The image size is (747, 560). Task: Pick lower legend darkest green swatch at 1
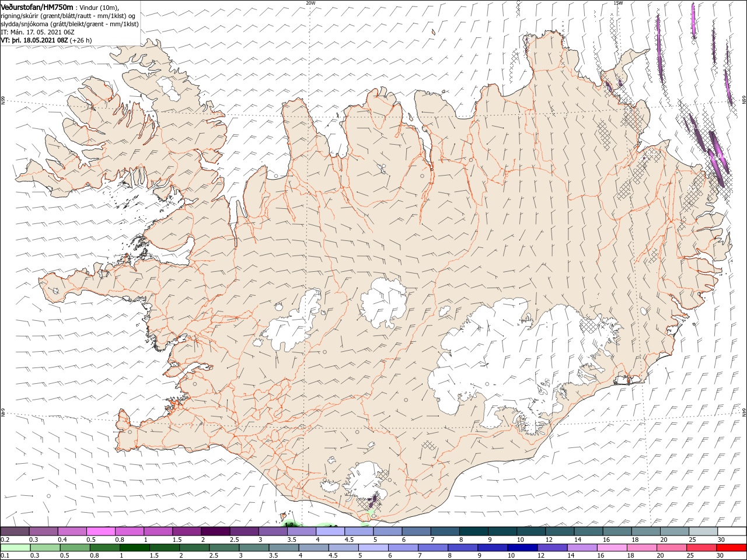(x=134, y=548)
